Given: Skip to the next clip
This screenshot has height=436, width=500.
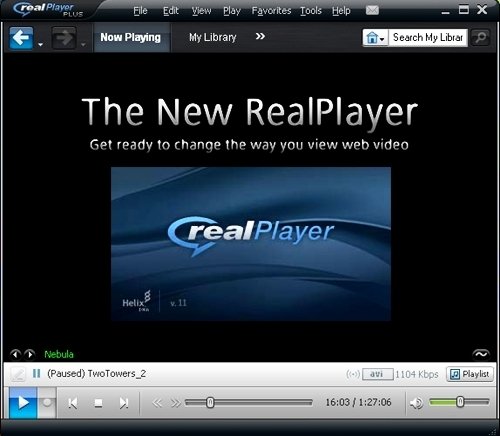Looking at the screenshot, I should [124, 403].
